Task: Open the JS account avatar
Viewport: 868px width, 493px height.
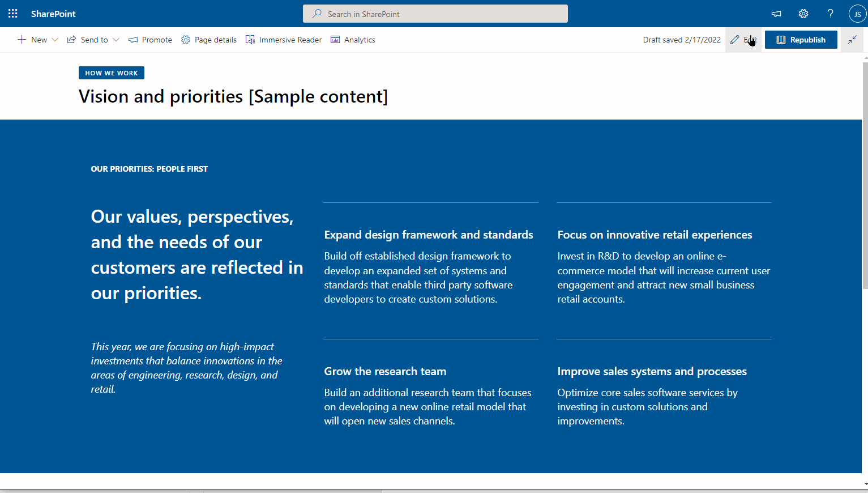Action: 857,13
